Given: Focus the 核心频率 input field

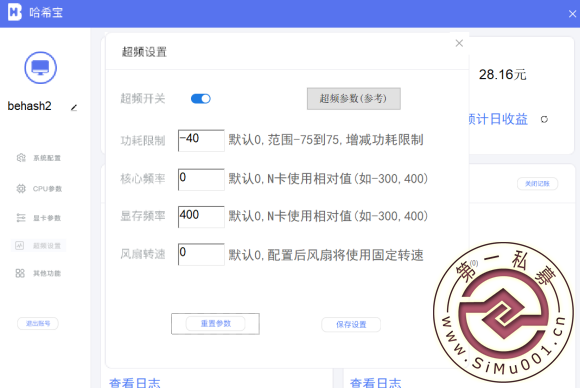Looking at the screenshot, I should [x=201, y=179].
